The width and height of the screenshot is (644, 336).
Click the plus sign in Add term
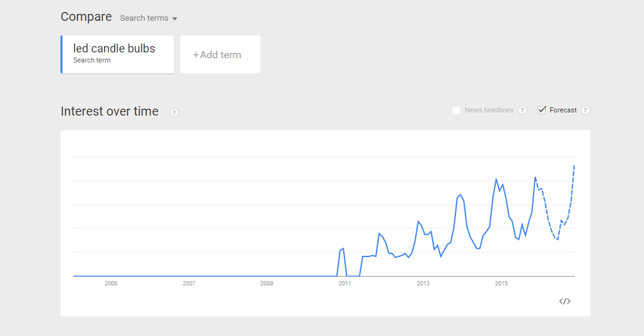pos(196,55)
